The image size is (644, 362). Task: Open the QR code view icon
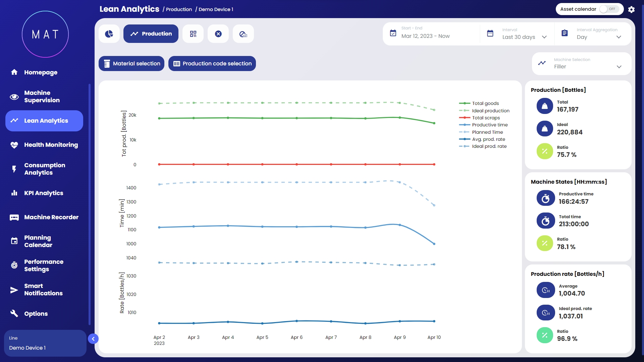pyautogui.click(x=193, y=34)
